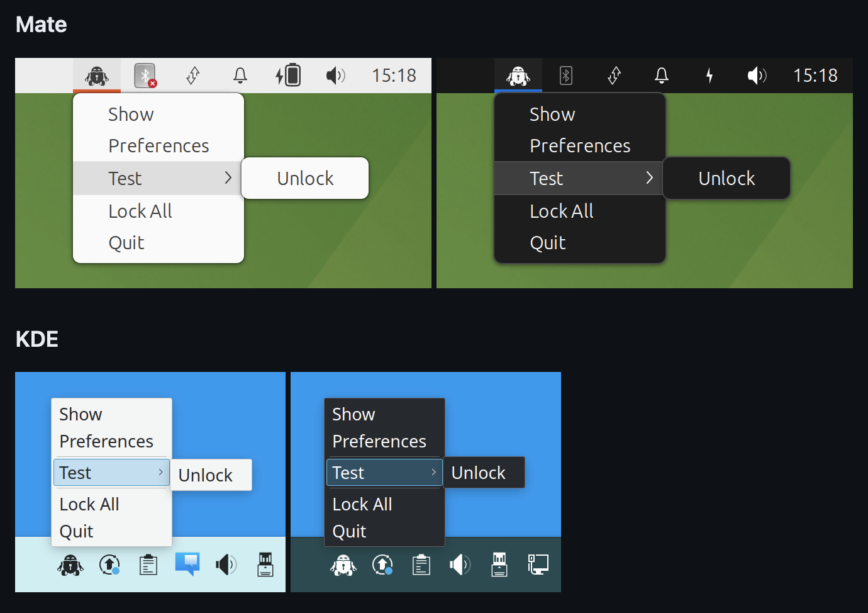
Task: Click Cryptomator robot icon in light KDE tray
Action: pyautogui.click(x=70, y=565)
